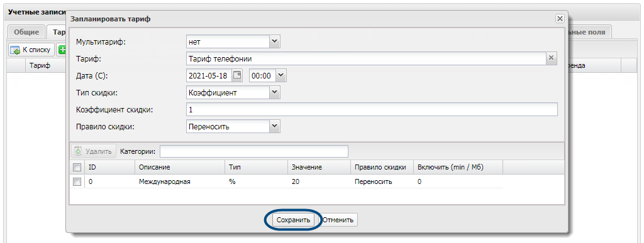This screenshot has width=644, height=243.
Task: Click the Коэффициент скидки input field
Action: 372,109
